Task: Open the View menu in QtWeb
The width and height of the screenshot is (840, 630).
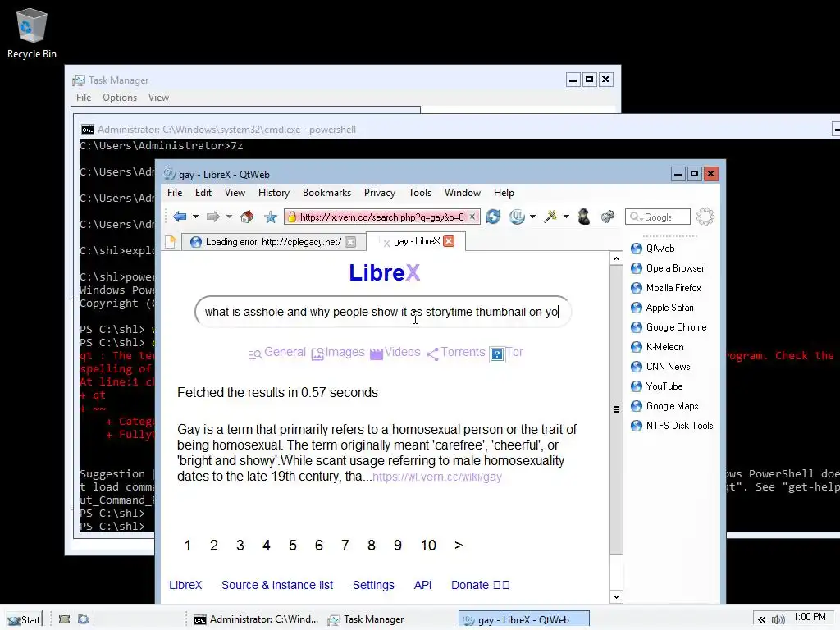Action: [235, 193]
